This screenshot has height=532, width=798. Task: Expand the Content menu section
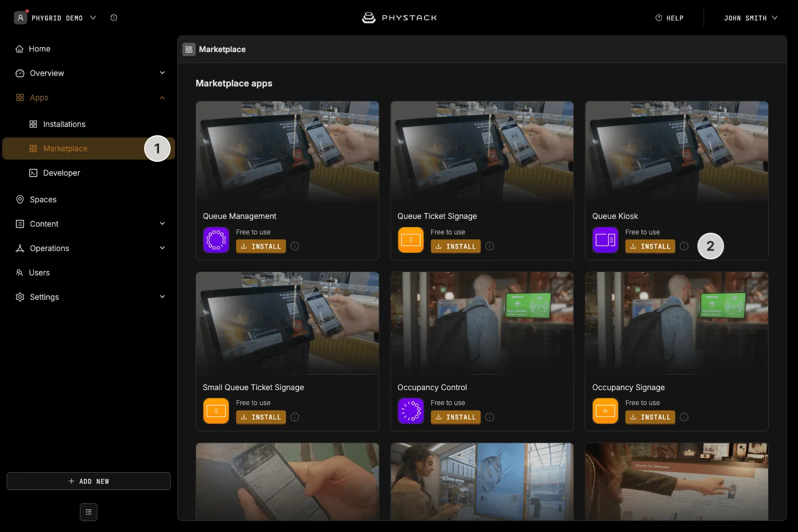162,224
